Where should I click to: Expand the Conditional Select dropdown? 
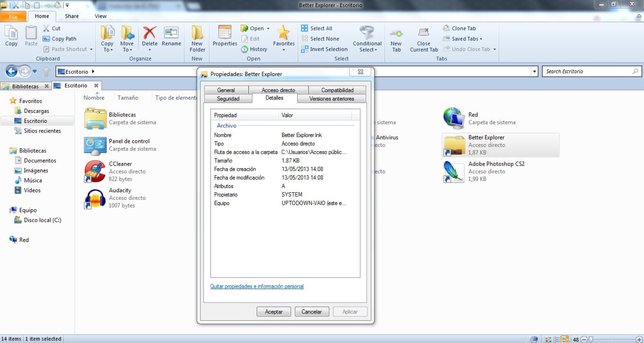[x=367, y=50]
